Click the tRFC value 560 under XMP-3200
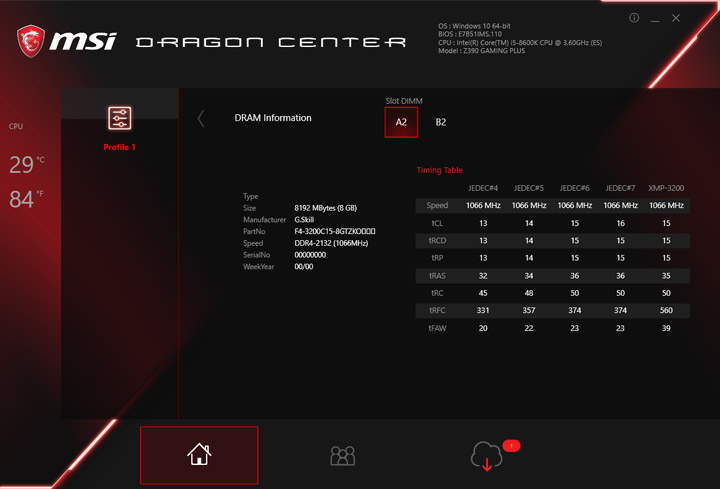 click(x=666, y=310)
